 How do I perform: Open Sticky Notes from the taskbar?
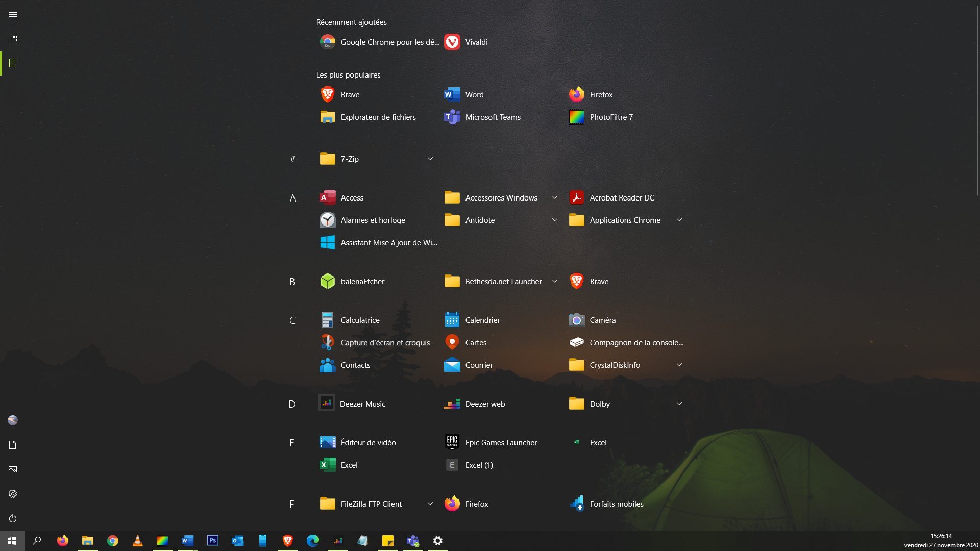coord(388,541)
